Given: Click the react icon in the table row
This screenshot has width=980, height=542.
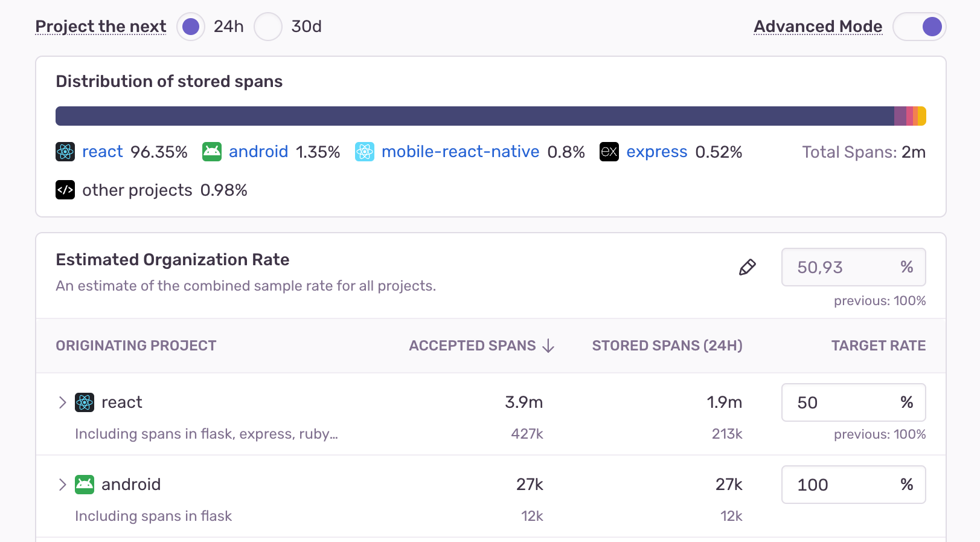Looking at the screenshot, I should click(85, 402).
